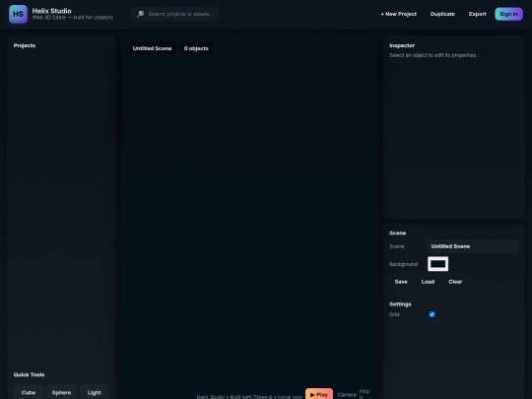This screenshot has width=532, height=399.
Task: Add a Sphere from Quick Tools
Action: [61, 392]
